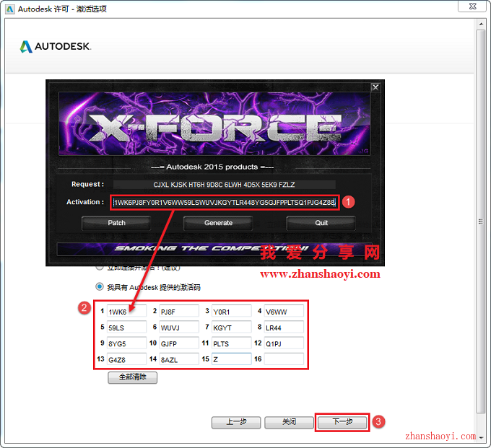491x448 pixels.
Task: Click the Patch button in X-Force
Action: (116, 223)
